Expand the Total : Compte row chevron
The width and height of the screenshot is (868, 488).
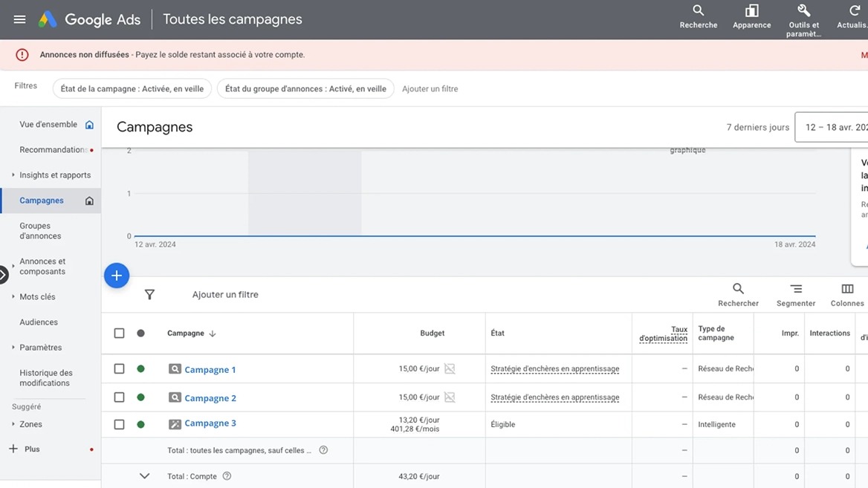point(144,476)
